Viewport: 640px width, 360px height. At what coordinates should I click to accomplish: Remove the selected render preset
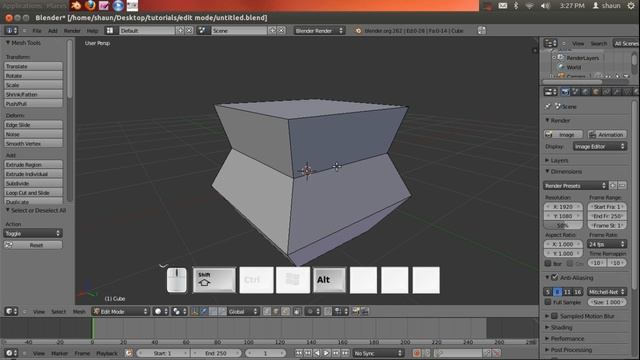click(622, 186)
